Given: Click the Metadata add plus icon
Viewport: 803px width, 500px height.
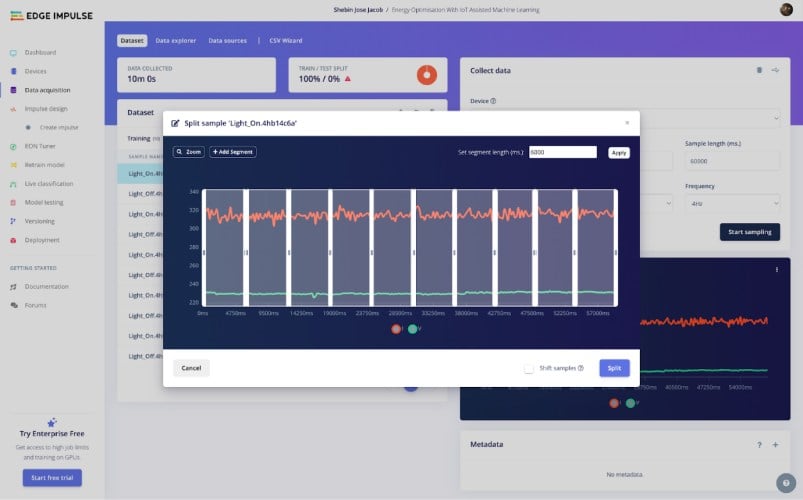Looking at the screenshot, I should pyautogui.click(x=775, y=444).
